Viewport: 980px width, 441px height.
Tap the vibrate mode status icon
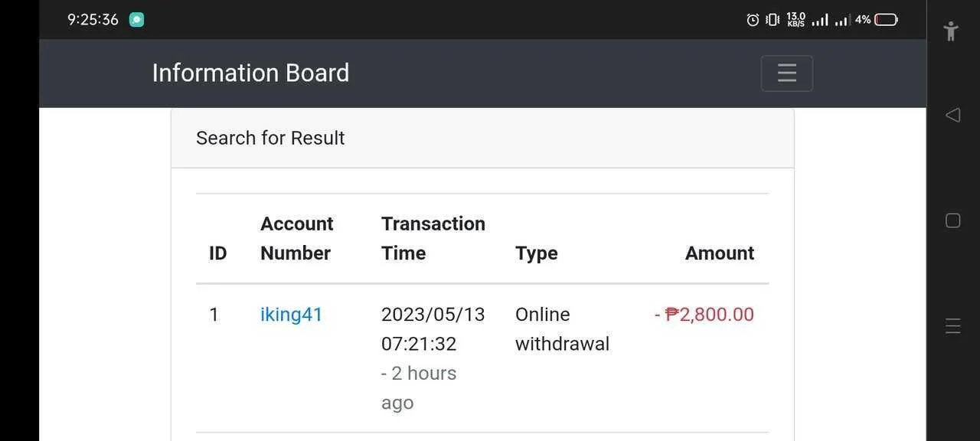pos(773,20)
